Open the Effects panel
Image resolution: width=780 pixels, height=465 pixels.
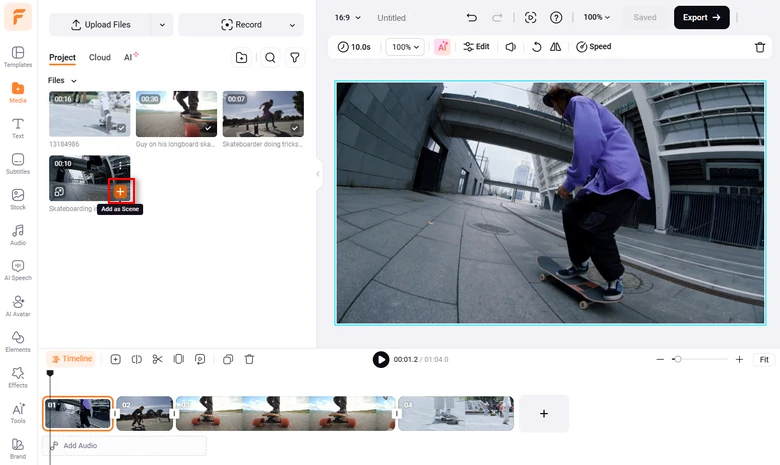point(18,377)
